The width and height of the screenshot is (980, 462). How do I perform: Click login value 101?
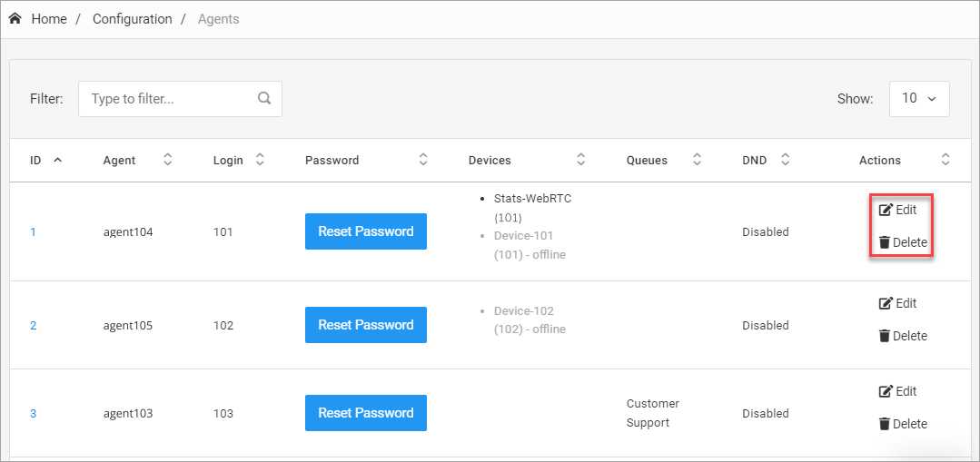(x=223, y=231)
